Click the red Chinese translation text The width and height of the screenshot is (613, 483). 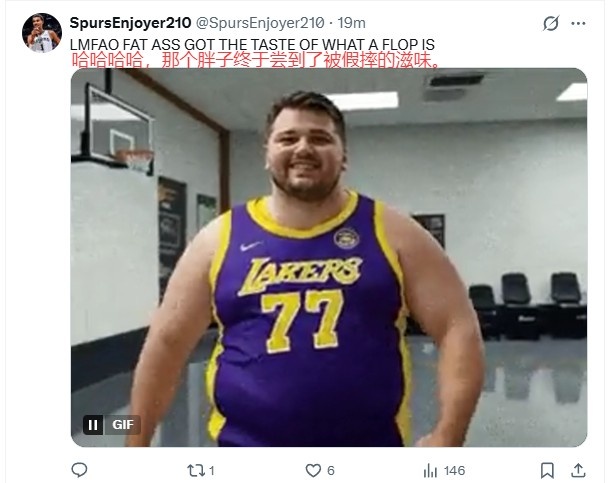255,60
